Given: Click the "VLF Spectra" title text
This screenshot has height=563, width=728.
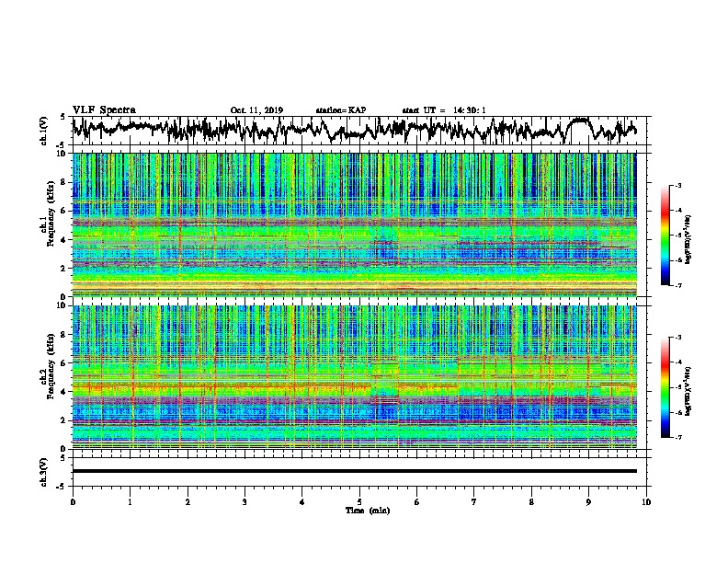Looking at the screenshot, I should tap(104, 110).
